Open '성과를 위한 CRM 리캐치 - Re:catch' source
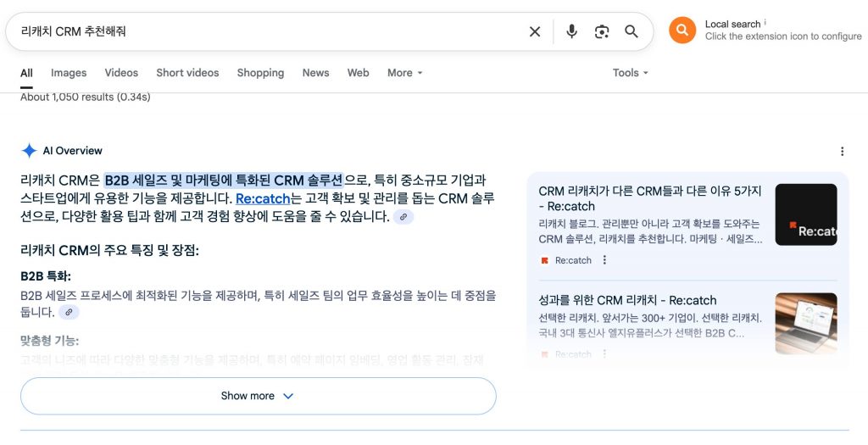 (x=627, y=301)
